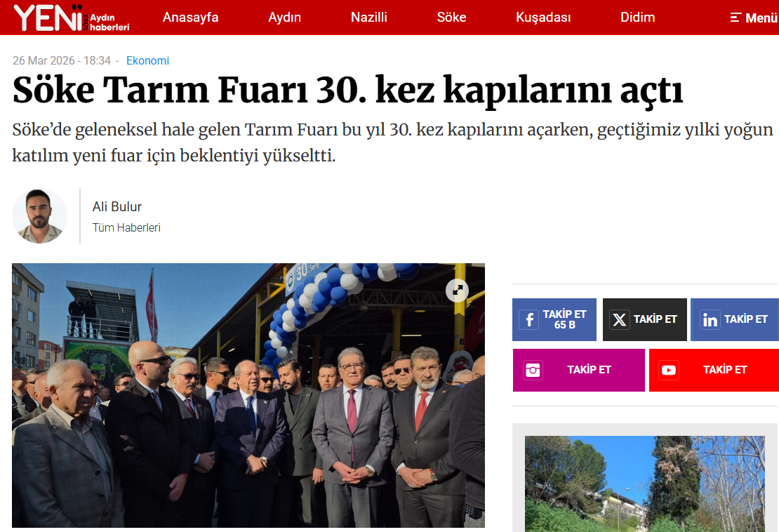Screen dimensions: 779x532
Task: Click Ali Bulur's profile photo
Action: click(x=39, y=216)
